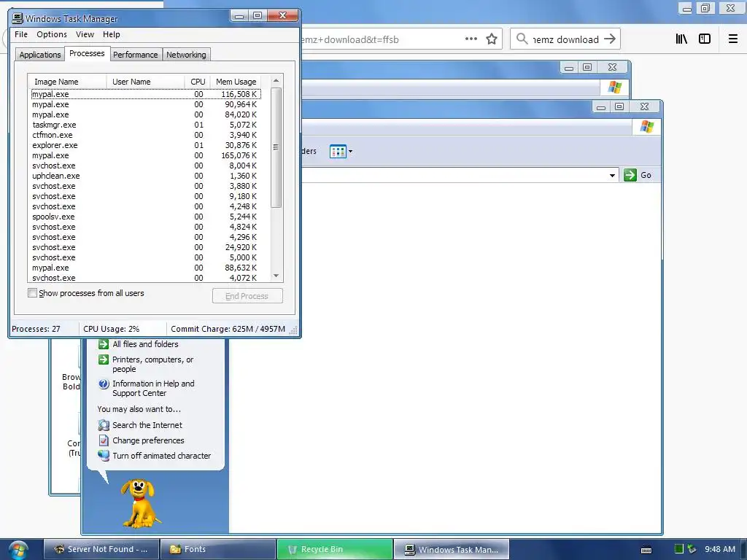Sort processes by CPU column
Screen dimensions: 747x560
(x=198, y=82)
